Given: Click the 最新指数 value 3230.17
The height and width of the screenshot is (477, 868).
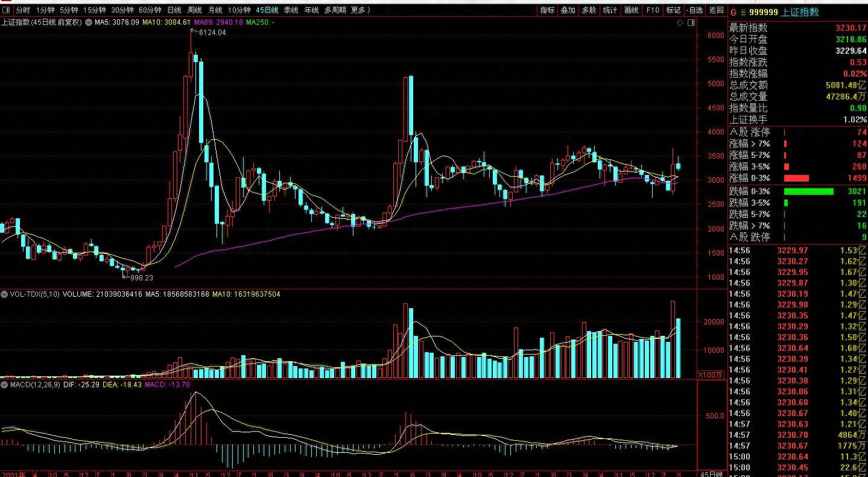Looking at the screenshot, I should [851, 28].
